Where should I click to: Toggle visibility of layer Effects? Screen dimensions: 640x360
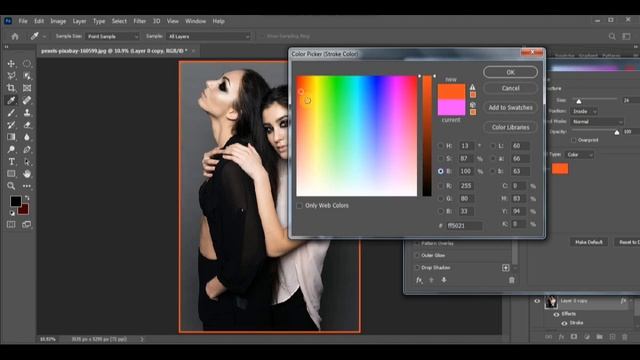point(556,314)
